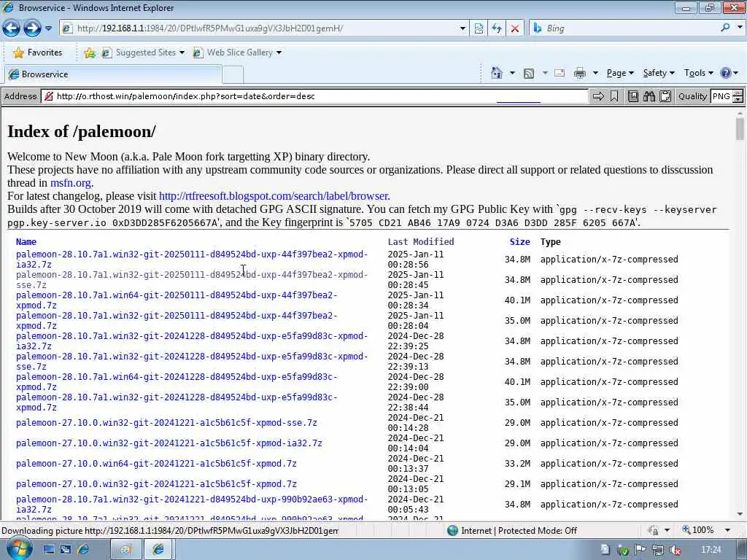Click the RSS Feeds icon
This screenshot has height=560, width=747.
(529, 74)
